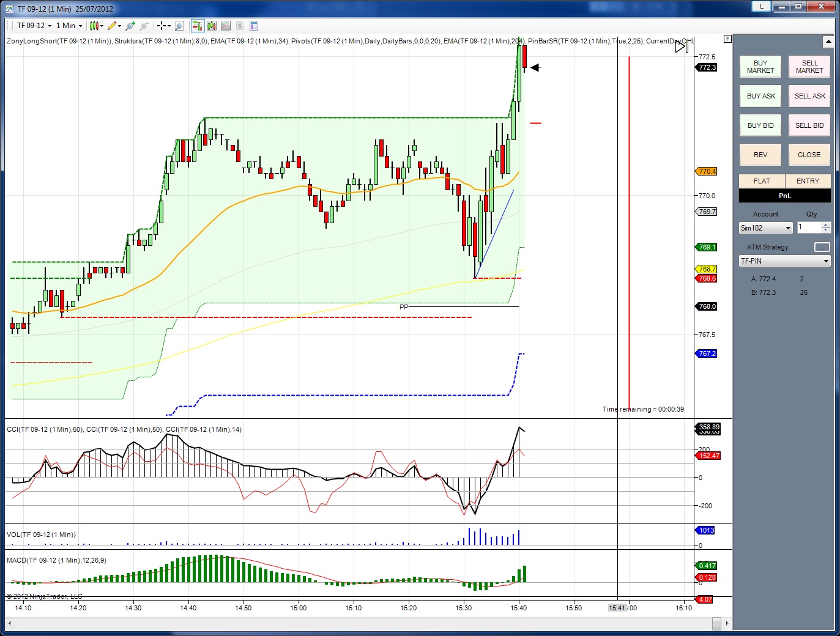Click the horizontal scrollbar right arrow
The image size is (840, 636).
[x=727, y=623]
